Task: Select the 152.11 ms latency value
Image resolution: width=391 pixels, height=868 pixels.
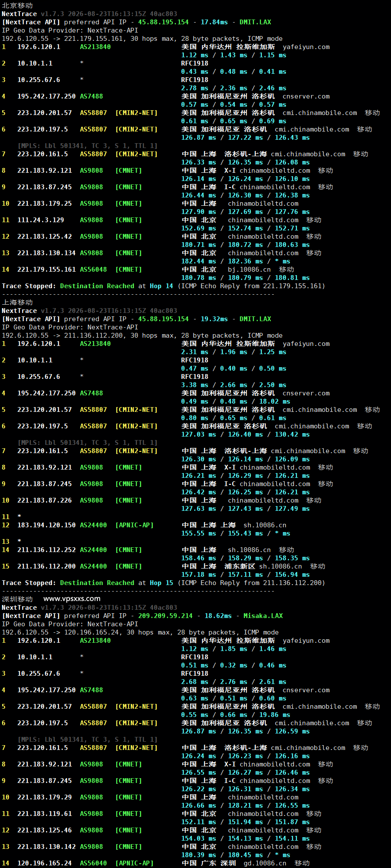Action: [199, 822]
